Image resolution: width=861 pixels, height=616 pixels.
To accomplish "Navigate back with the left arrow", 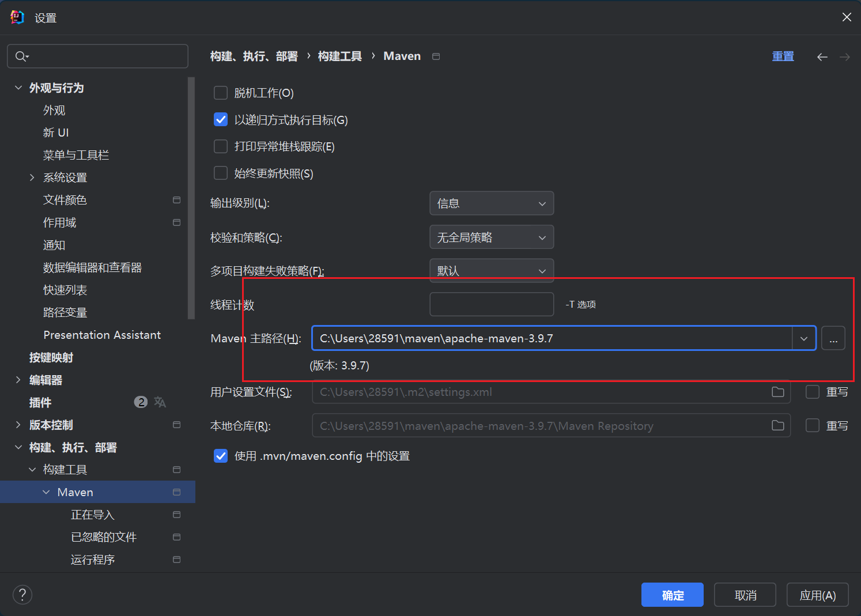I will click(x=822, y=56).
